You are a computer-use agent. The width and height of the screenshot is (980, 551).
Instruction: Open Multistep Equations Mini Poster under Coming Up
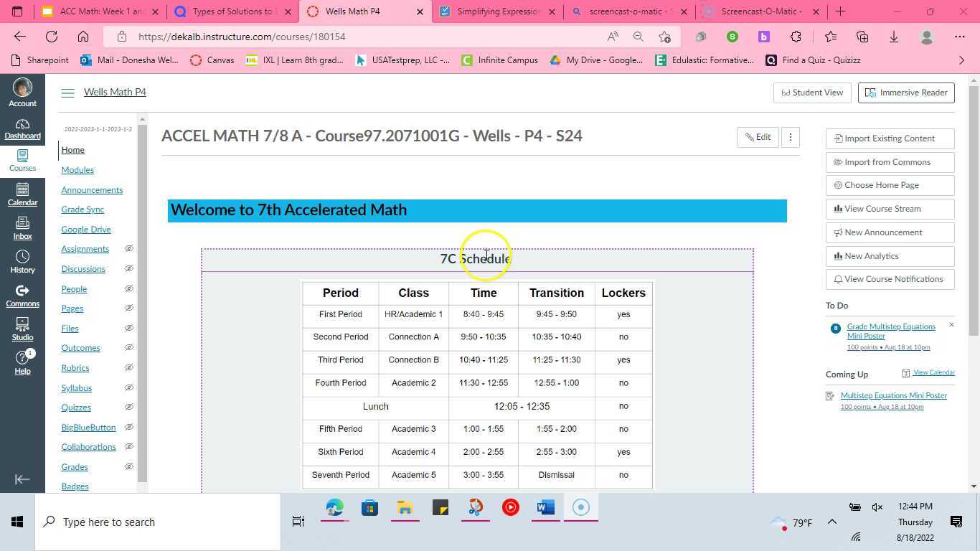(894, 395)
